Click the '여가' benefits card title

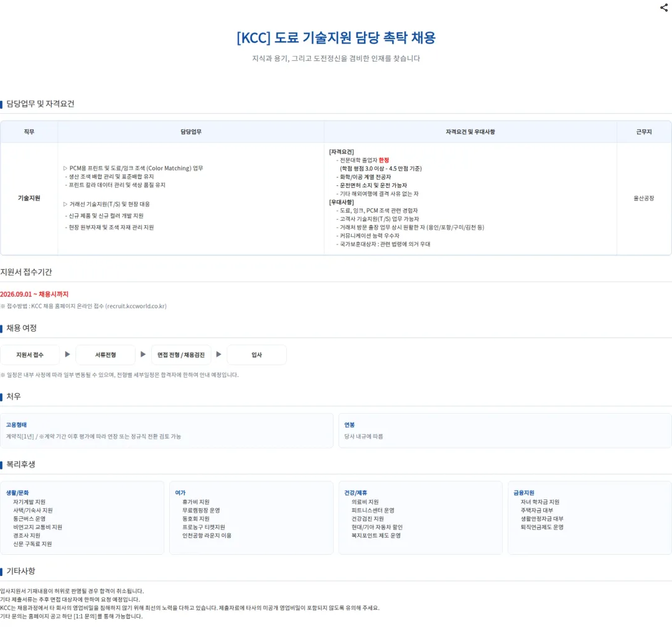click(x=180, y=493)
